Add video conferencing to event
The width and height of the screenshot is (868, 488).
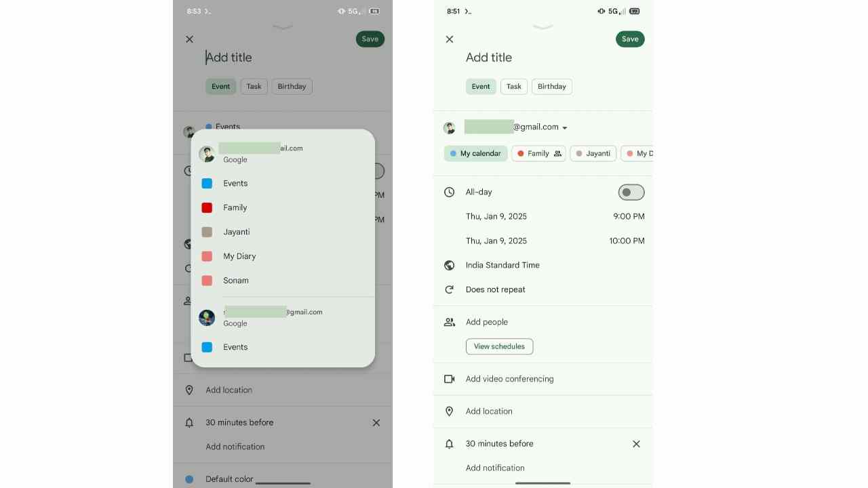(x=510, y=379)
